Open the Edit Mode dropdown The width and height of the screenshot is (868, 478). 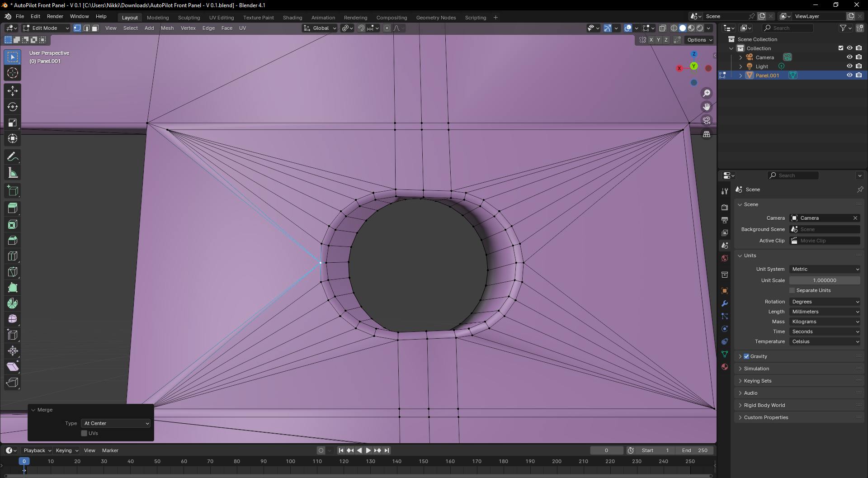point(46,28)
